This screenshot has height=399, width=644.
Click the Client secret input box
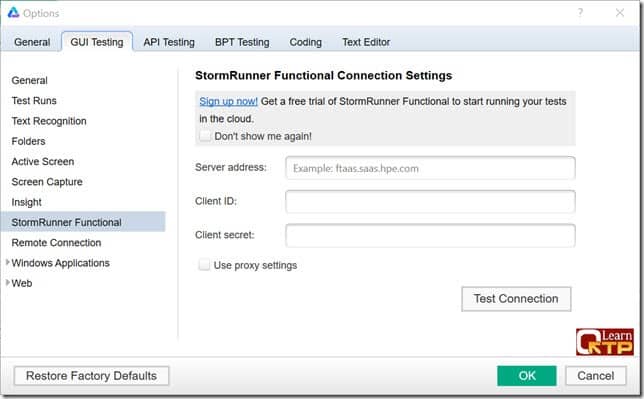point(430,235)
